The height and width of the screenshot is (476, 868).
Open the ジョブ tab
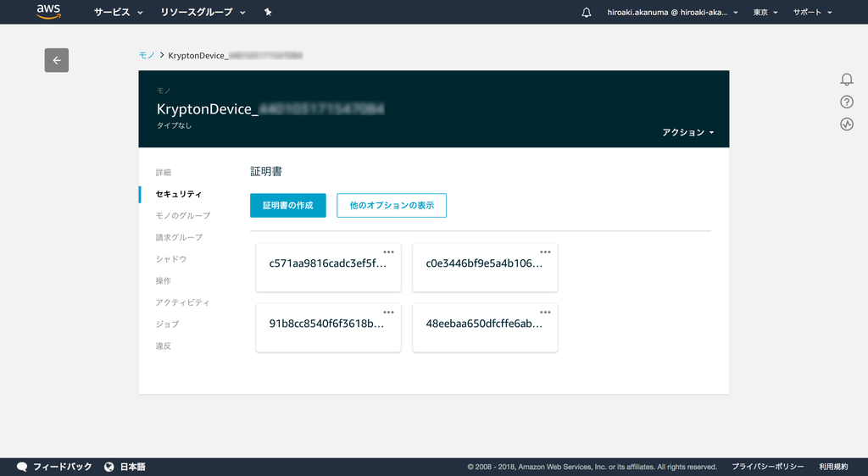tap(167, 324)
